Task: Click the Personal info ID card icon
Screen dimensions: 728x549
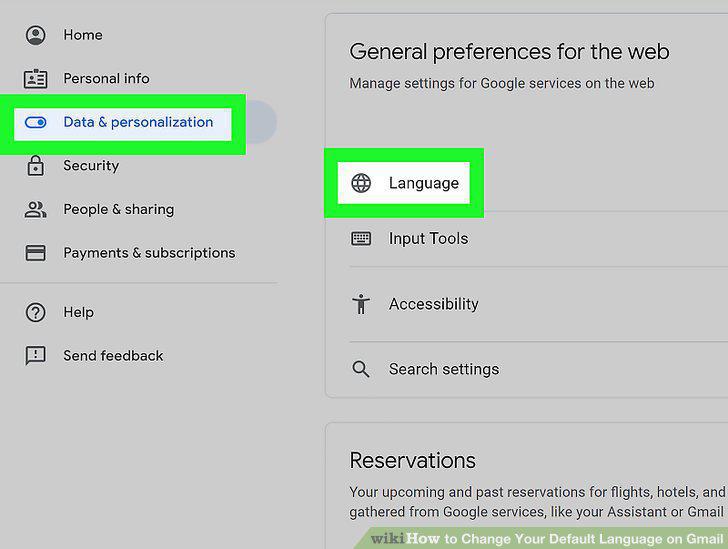Action: (x=35, y=78)
